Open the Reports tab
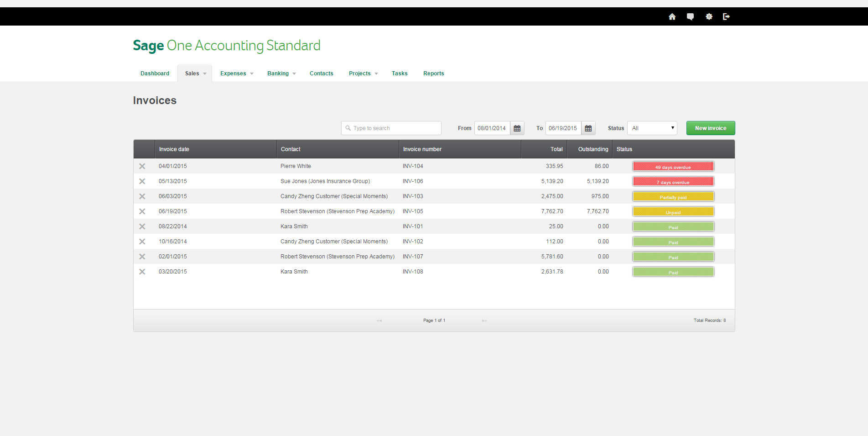Viewport: 868px width, 436px height. click(433, 73)
